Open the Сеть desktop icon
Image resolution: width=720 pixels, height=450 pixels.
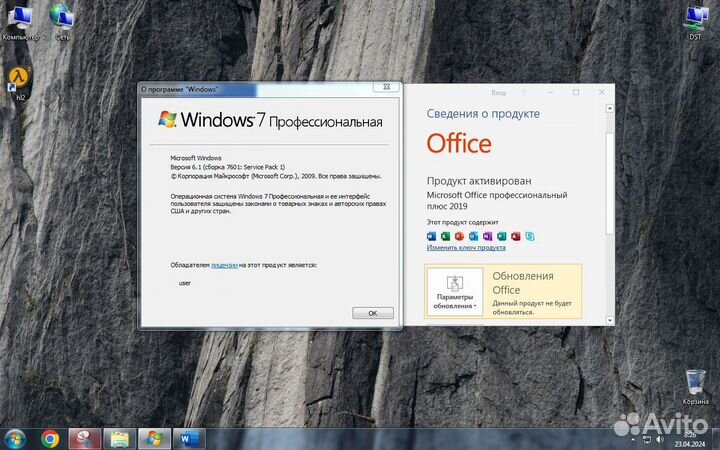[x=62, y=23]
